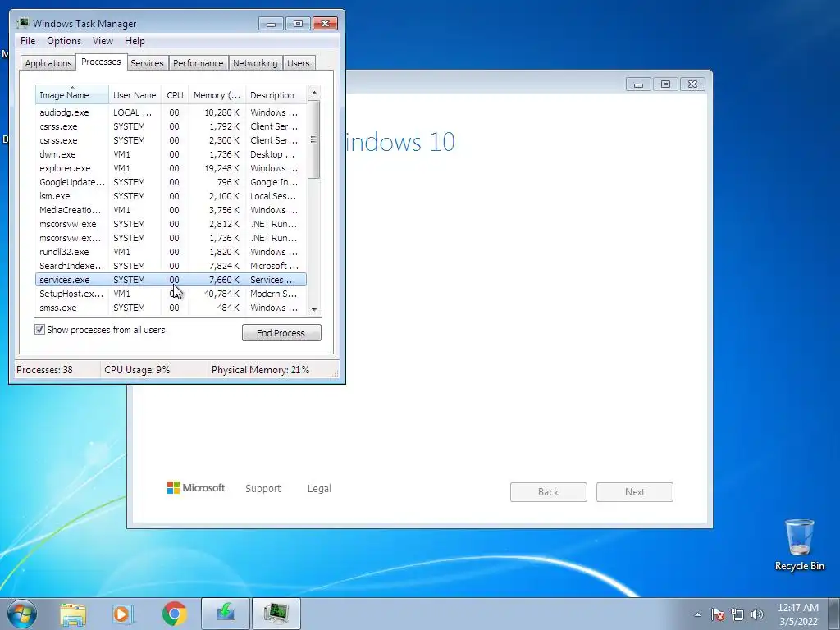This screenshot has width=840, height=630.
Task: Select lsm.exe process row
Action: [171, 196]
